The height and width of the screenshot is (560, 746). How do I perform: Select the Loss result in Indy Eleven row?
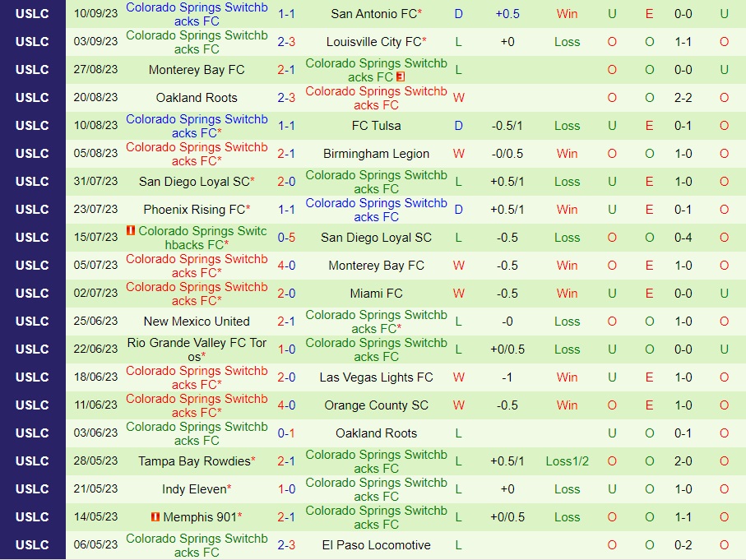(x=568, y=489)
